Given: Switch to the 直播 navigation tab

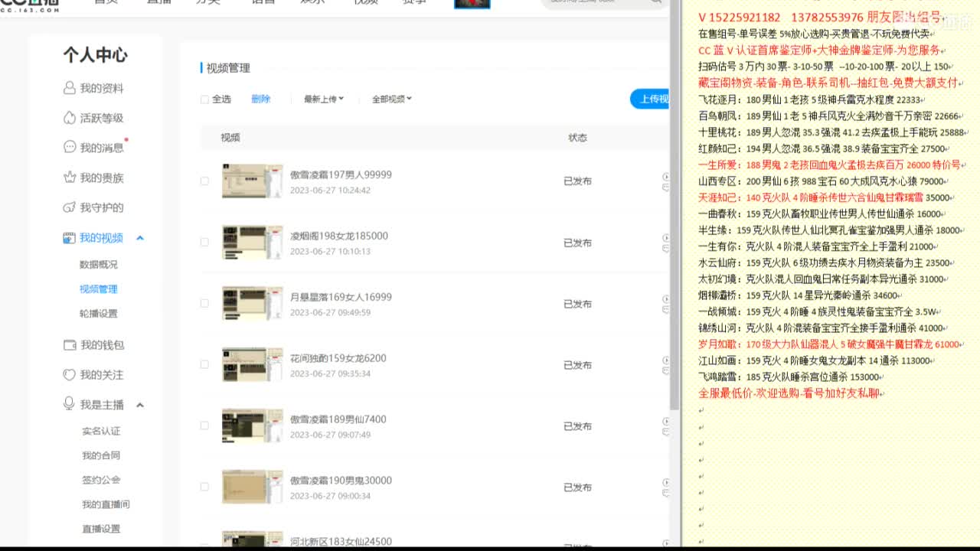Looking at the screenshot, I should coord(158,2).
